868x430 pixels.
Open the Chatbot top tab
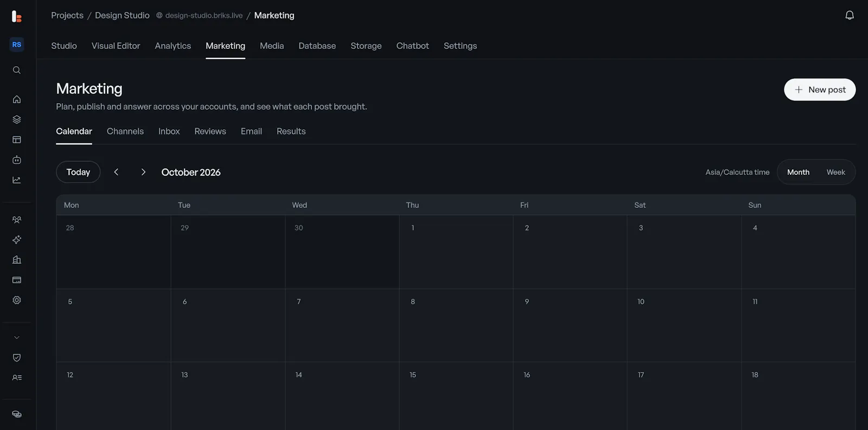tap(412, 46)
